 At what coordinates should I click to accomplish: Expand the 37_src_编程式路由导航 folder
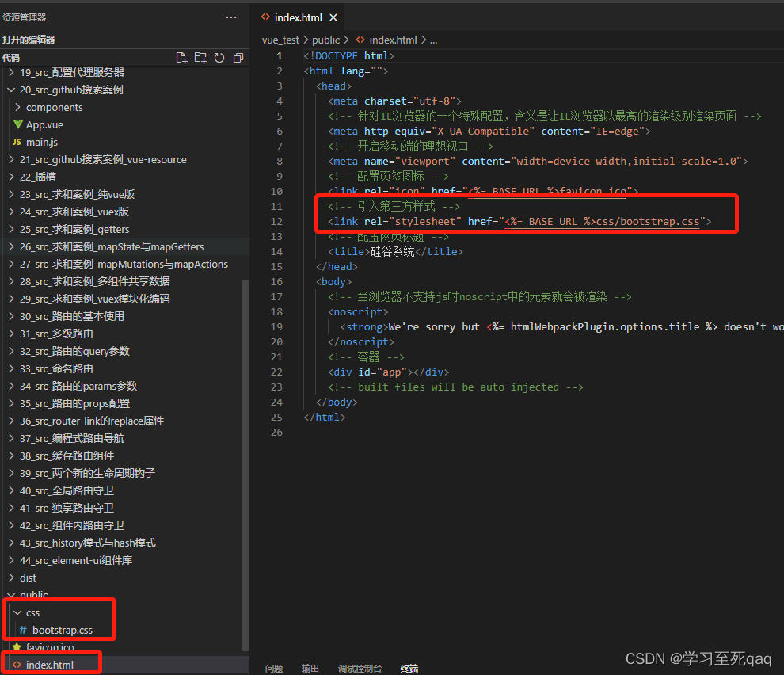coord(71,438)
